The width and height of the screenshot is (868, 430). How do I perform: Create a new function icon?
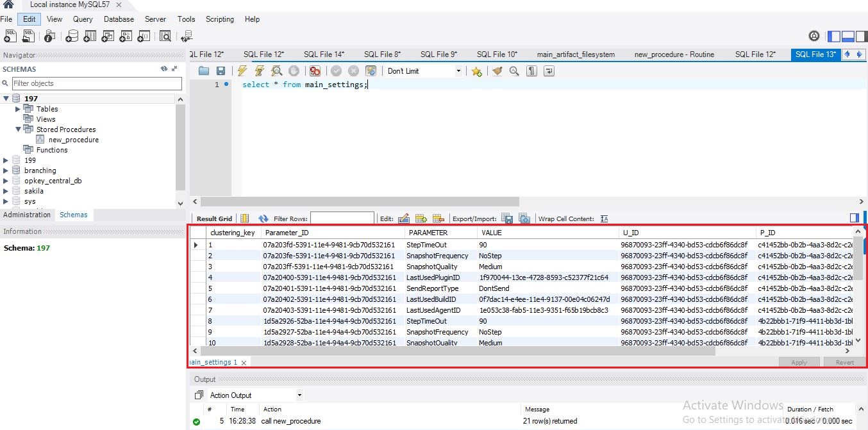pyautogui.click(x=144, y=36)
